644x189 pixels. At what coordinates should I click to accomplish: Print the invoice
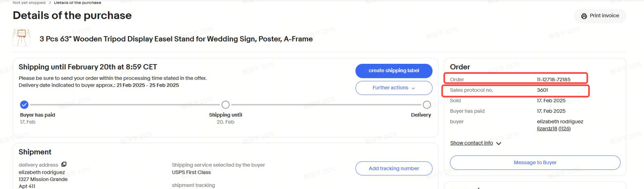point(600,16)
